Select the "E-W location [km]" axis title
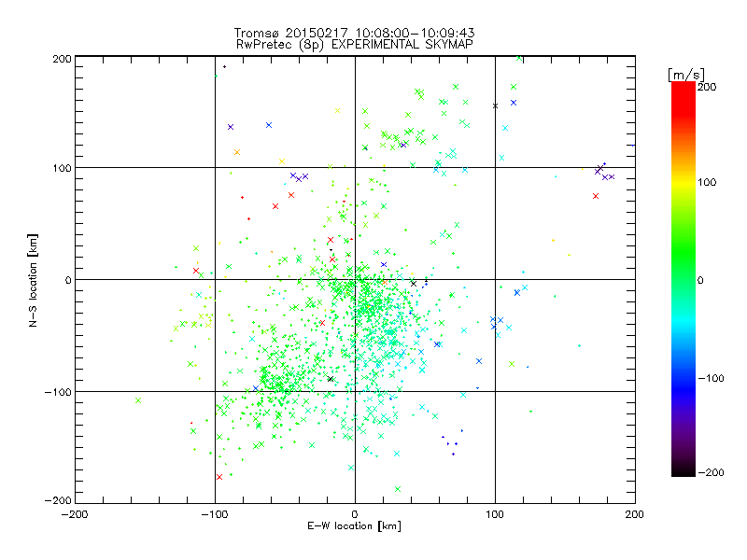This screenshot has width=747, height=560. (354, 526)
